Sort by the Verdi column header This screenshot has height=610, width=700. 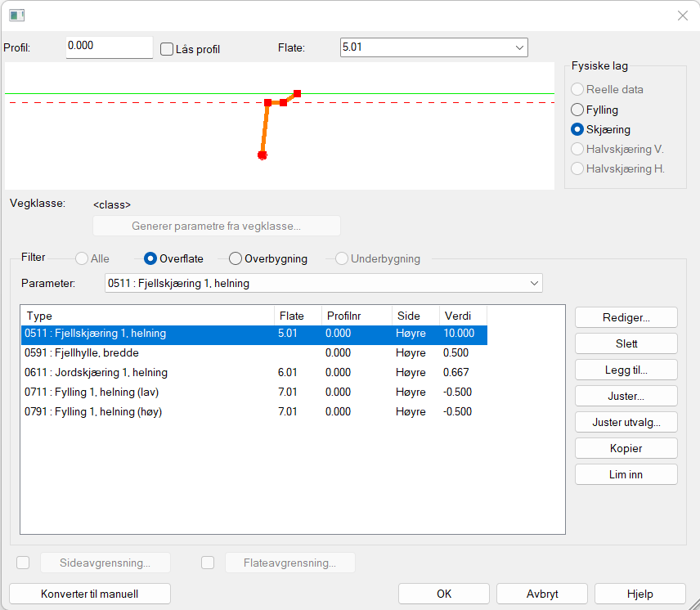(462, 316)
